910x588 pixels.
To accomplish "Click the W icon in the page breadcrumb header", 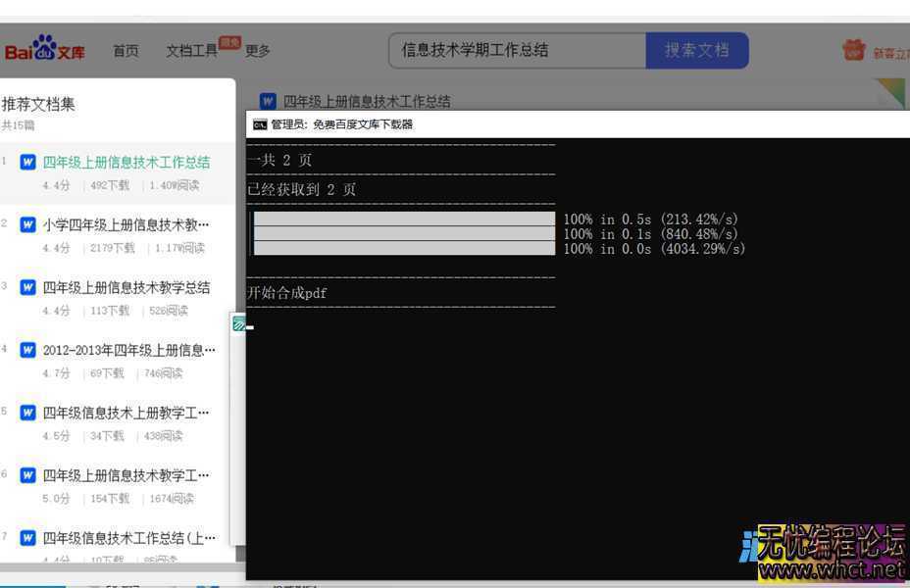I will click(267, 100).
